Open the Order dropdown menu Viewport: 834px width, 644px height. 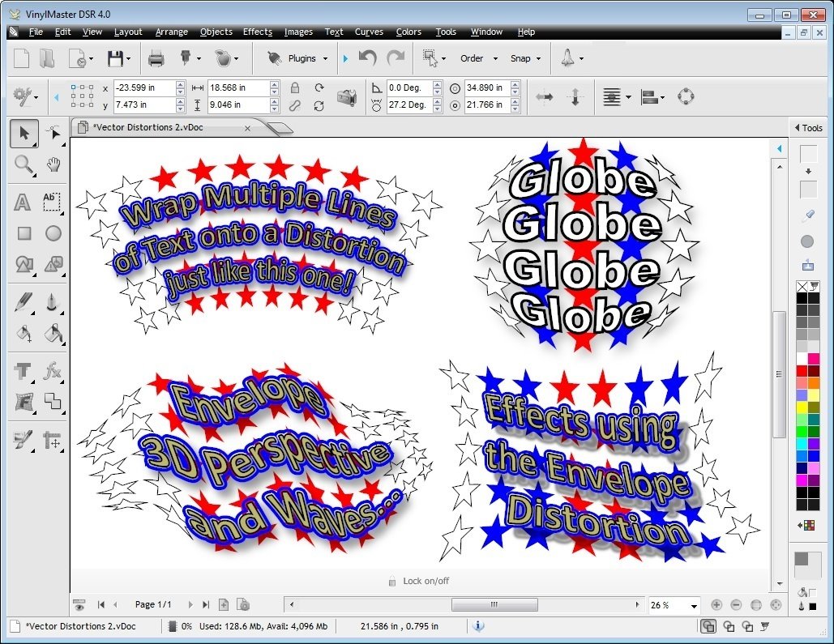coord(476,58)
